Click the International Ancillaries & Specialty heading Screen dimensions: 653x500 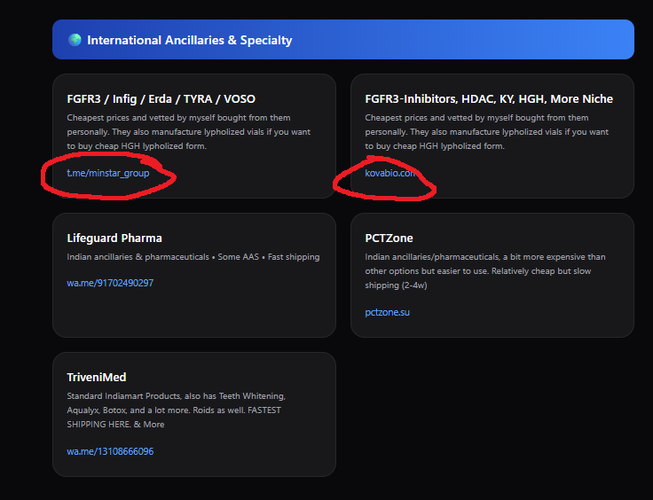189,40
